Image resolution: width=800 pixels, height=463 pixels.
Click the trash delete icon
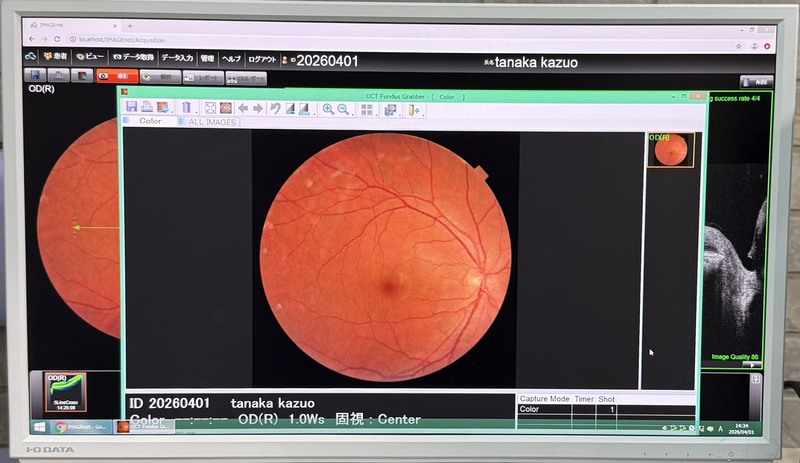[186, 108]
